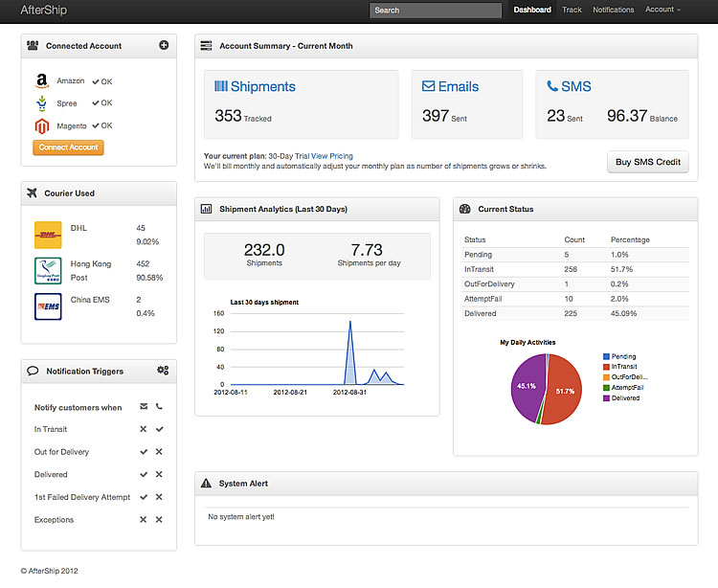Click the Pending legend color swatch
The width and height of the screenshot is (718, 588).
pos(606,356)
